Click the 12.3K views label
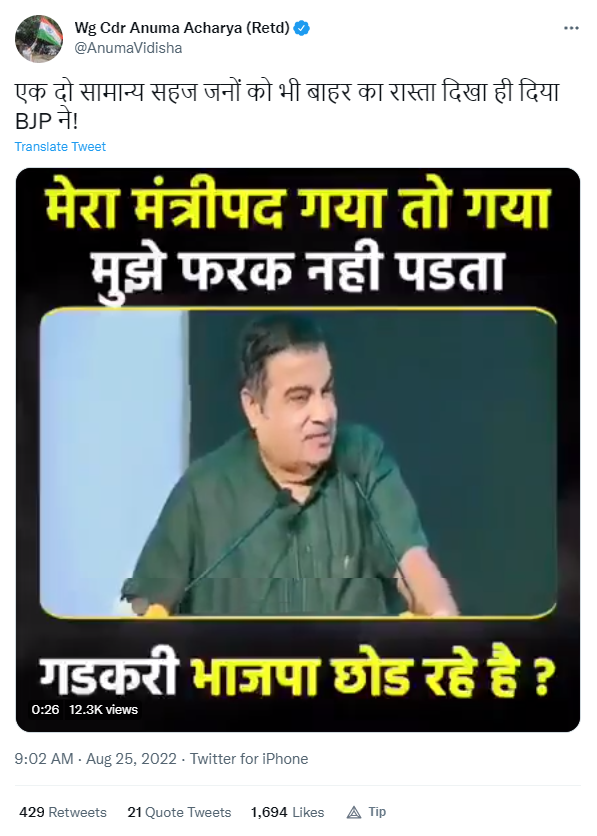 (x=103, y=710)
